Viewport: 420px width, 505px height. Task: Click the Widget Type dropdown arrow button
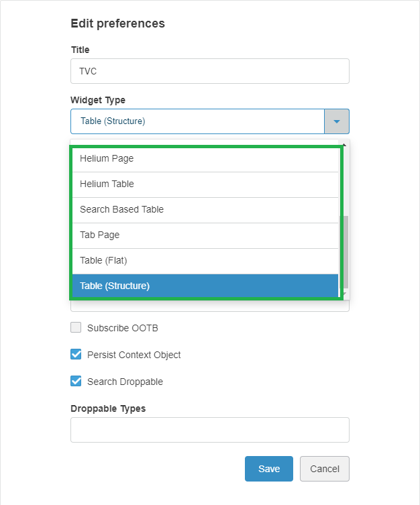pyautogui.click(x=337, y=121)
